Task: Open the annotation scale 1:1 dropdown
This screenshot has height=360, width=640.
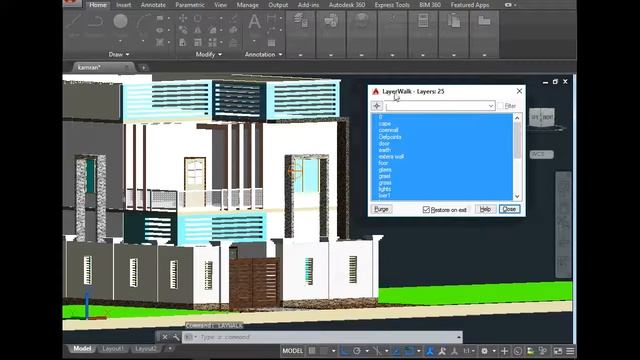Action: point(469,351)
